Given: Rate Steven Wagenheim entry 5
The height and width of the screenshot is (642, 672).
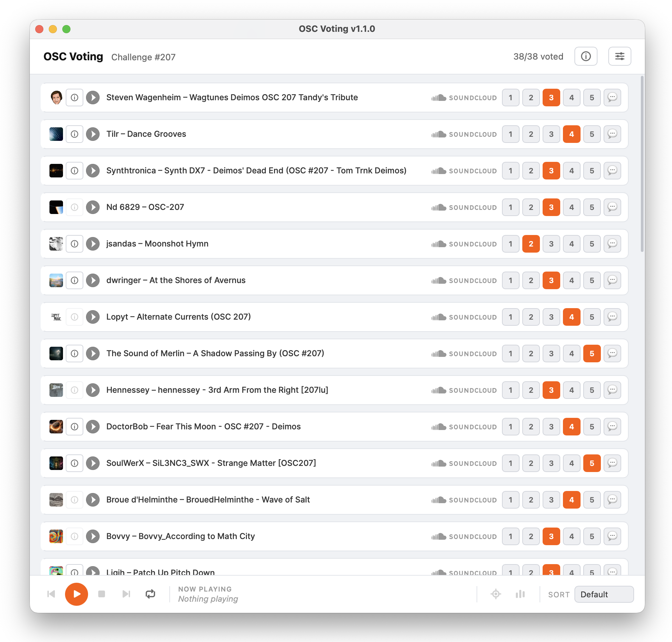Looking at the screenshot, I should (591, 98).
